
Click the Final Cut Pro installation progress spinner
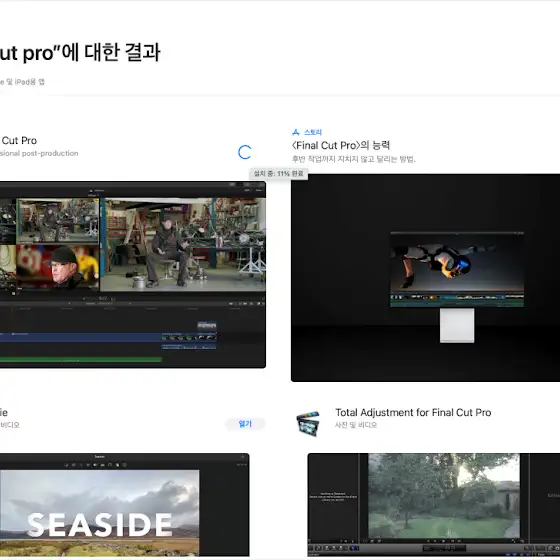point(245,152)
